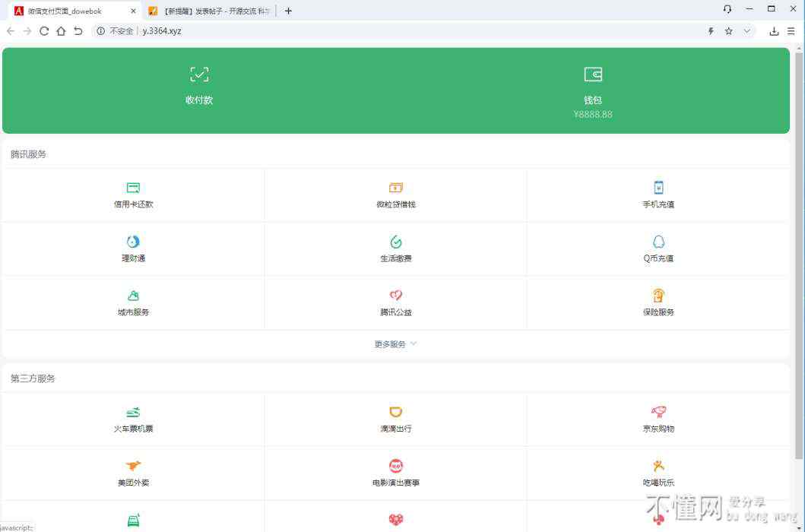Expand 更多服务 to show more services
The width and height of the screenshot is (805, 532).
click(x=395, y=344)
